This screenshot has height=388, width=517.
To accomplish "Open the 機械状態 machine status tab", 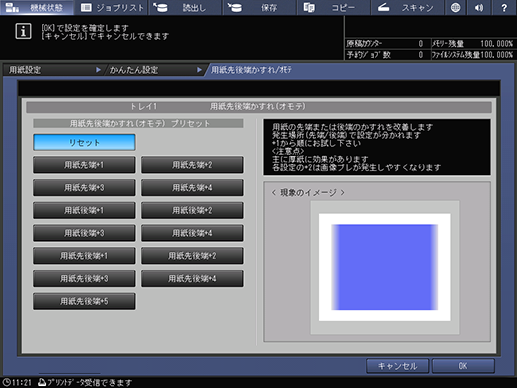I will tap(37, 7).
